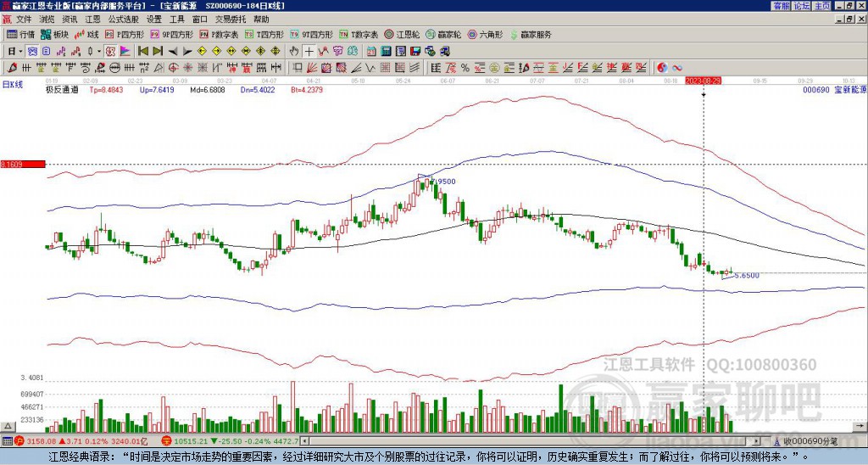Click the 论坛 link
Viewport: 868px width, 465px height.
pos(802,6)
